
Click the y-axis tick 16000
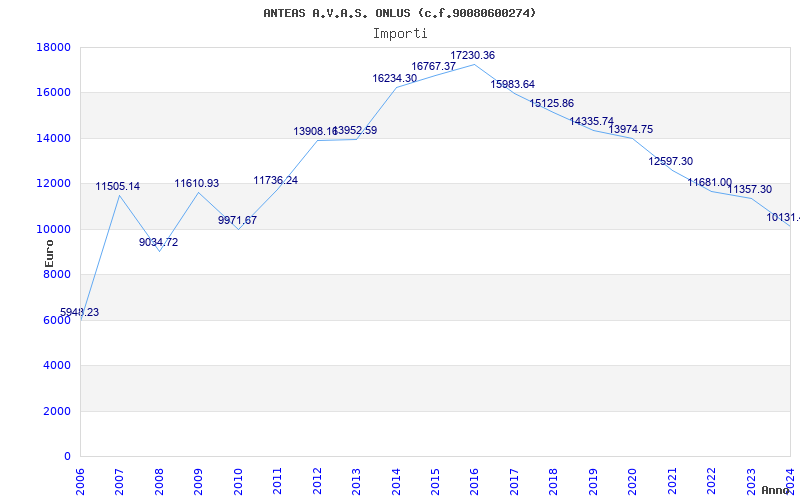pyautogui.click(x=54, y=93)
